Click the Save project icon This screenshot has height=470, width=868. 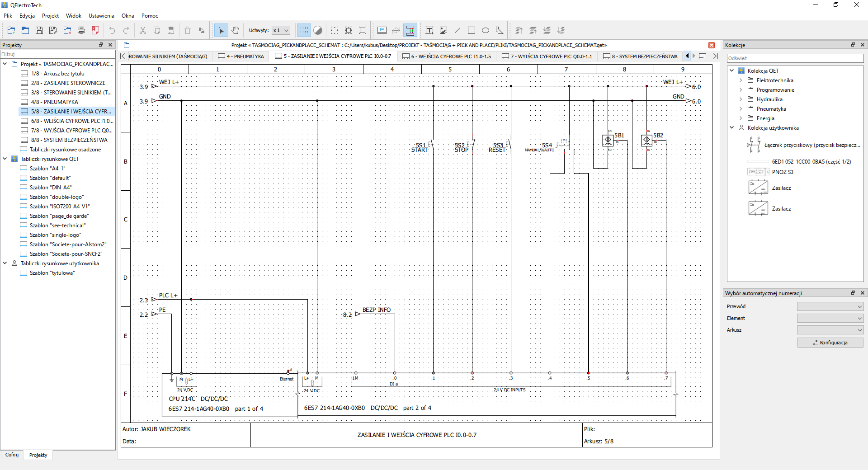click(39, 30)
